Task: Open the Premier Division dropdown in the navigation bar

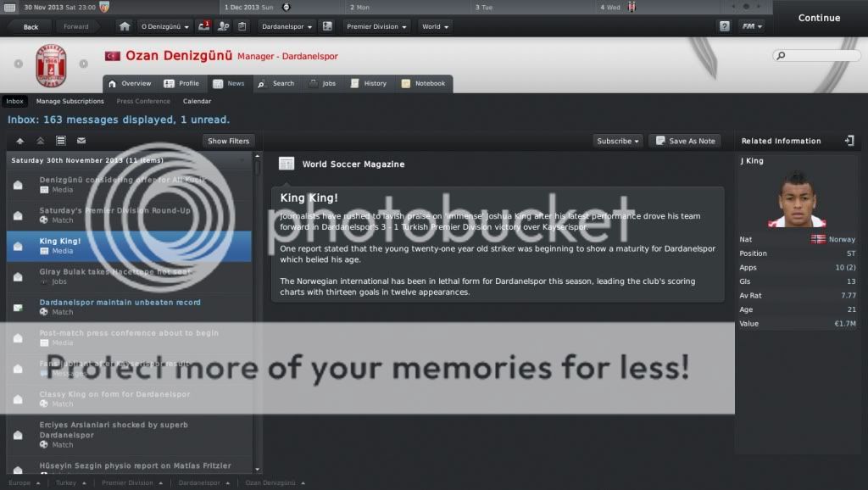Action: pos(376,26)
